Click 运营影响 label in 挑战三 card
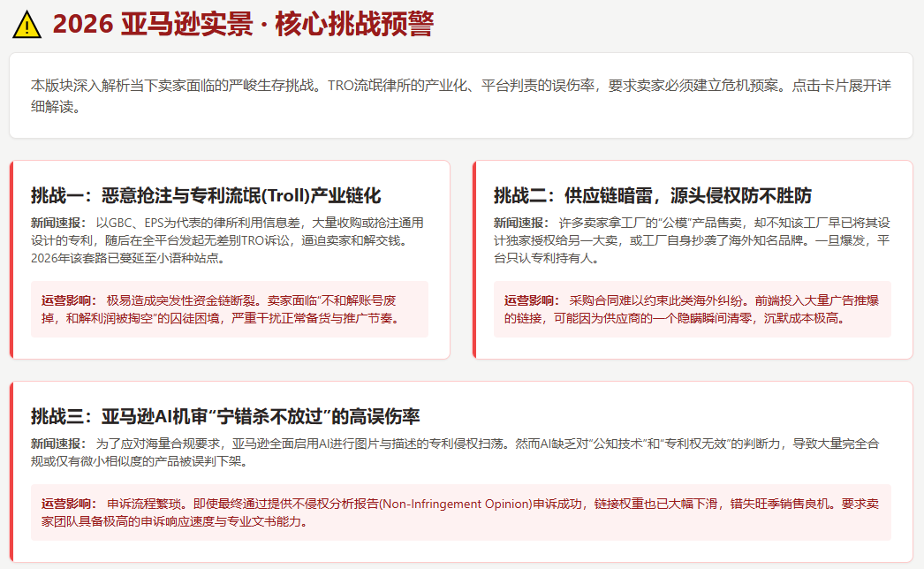Image resolution: width=924 pixels, height=569 pixels. 68,504
